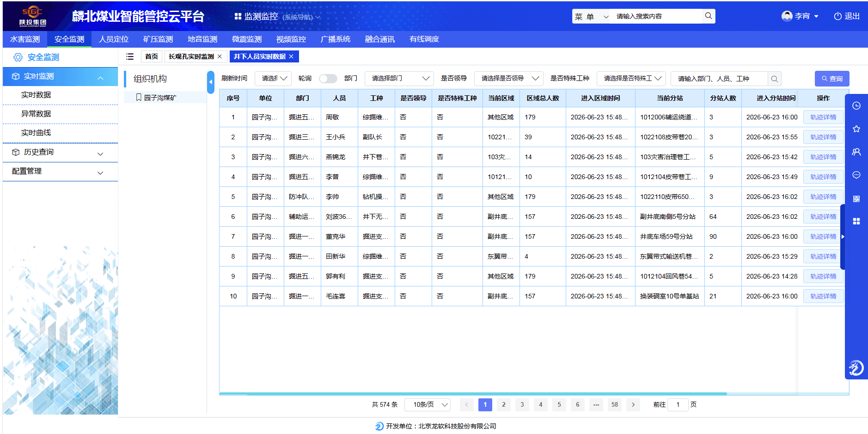Expand the 历史查询 menu section
This screenshot has width=868, height=434.
(x=100, y=154)
